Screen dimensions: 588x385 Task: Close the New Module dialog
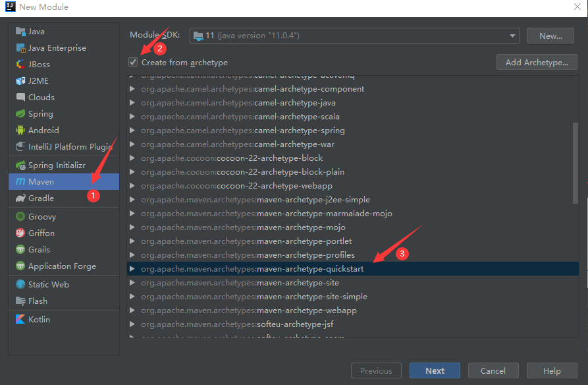click(577, 7)
